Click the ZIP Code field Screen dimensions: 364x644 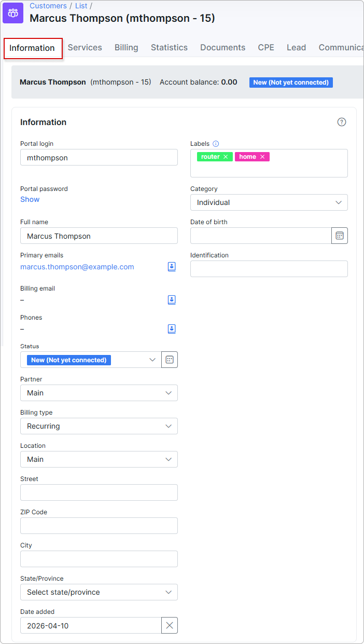coord(99,526)
